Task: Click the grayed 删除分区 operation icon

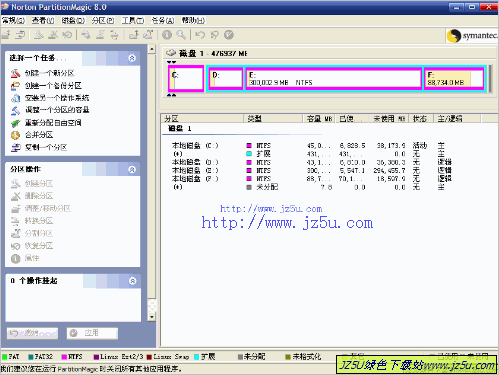Action: click(x=15, y=196)
